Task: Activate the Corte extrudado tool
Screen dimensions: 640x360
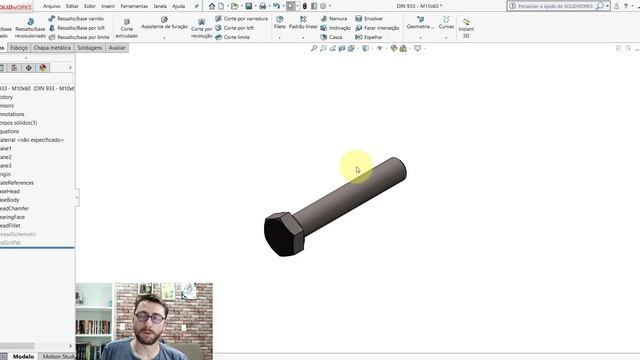Action: click(127, 28)
